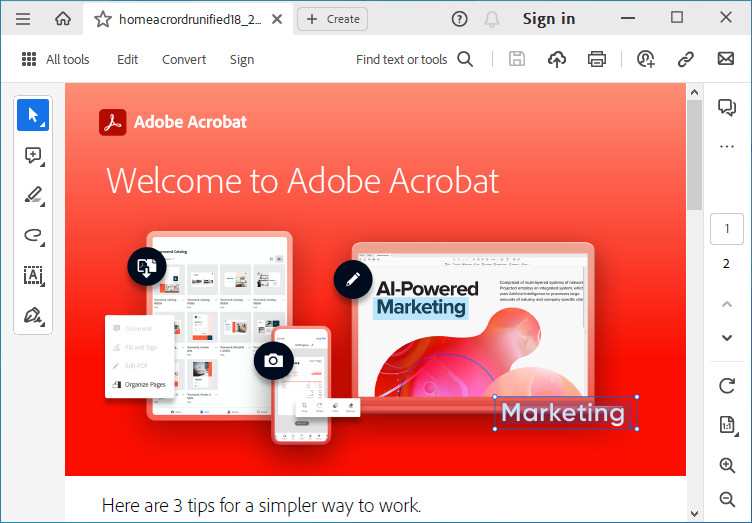Image resolution: width=752 pixels, height=523 pixels.
Task: Open the Edit menu
Action: pos(127,60)
